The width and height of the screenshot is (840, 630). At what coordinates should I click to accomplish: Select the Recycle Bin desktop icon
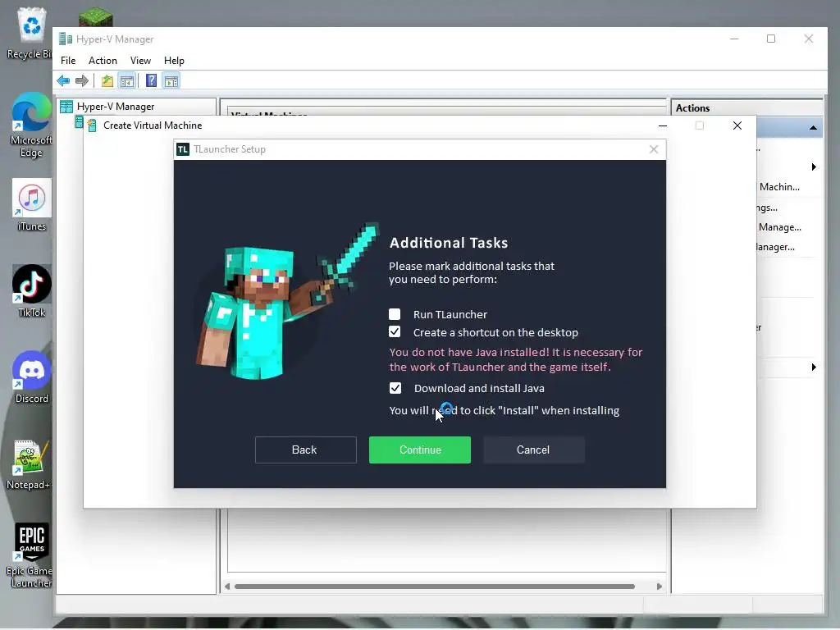coord(30,33)
